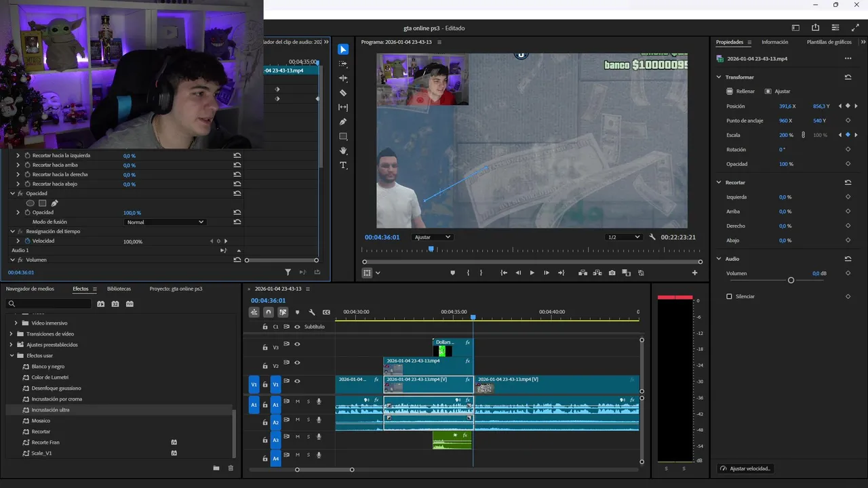Toggle V3 track visibility eye

[297, 344]
